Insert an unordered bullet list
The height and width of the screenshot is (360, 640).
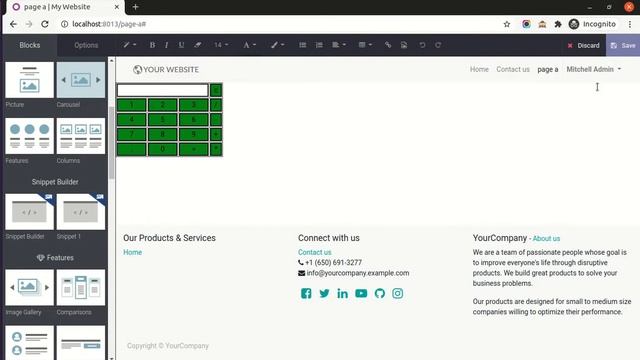pyautogui.click(x=302, y=45)
